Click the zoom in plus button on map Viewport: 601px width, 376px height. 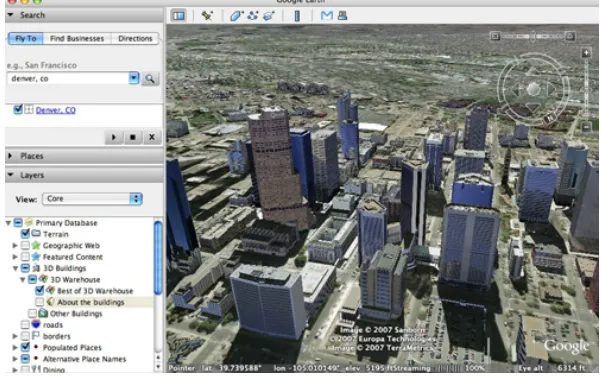coord(586,53)
